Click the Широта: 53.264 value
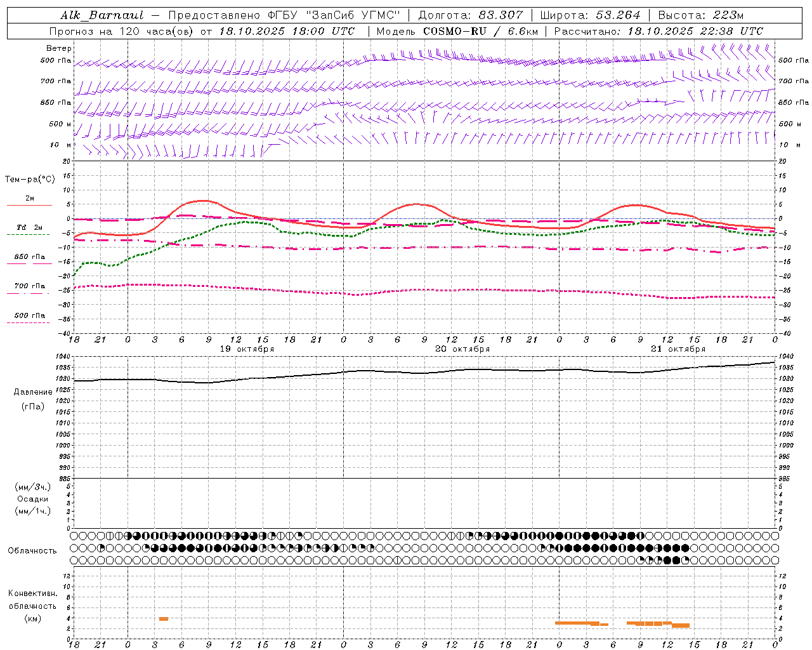This screenshot has width=812, height=650. pos(590,15)
